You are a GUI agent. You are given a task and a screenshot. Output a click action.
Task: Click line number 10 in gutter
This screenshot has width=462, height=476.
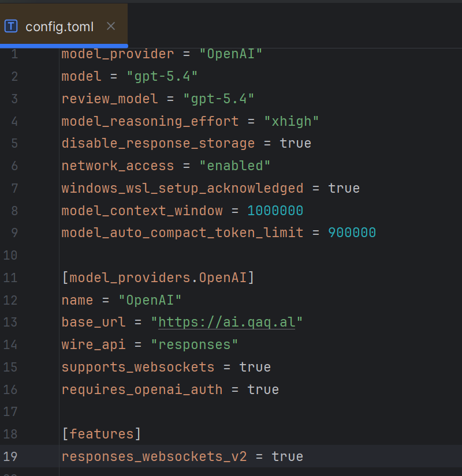(10, 255)
